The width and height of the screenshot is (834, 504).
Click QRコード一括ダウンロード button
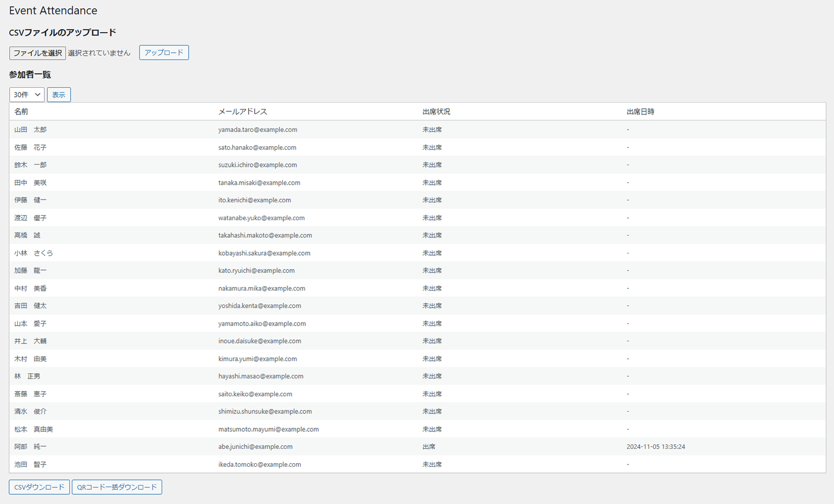click(x=116, y=487)
